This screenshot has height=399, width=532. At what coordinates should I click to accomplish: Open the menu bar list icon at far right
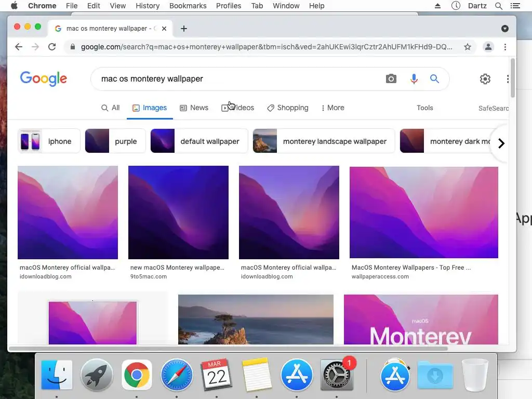[x=515, y=6]
